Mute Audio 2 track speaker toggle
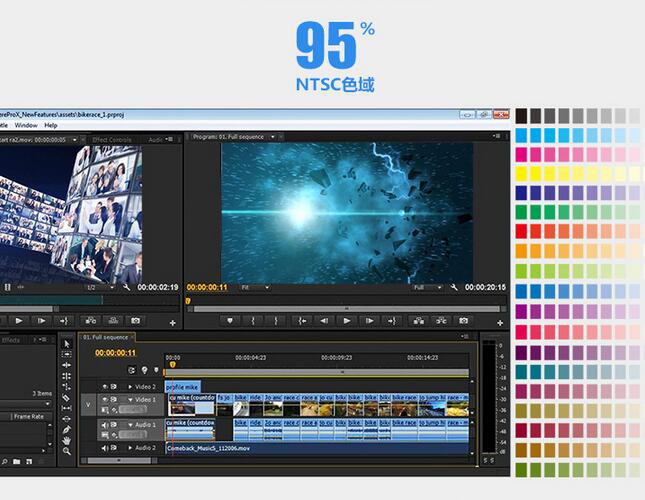Viewport: 645px width, 500px height. tap(105, 447)
